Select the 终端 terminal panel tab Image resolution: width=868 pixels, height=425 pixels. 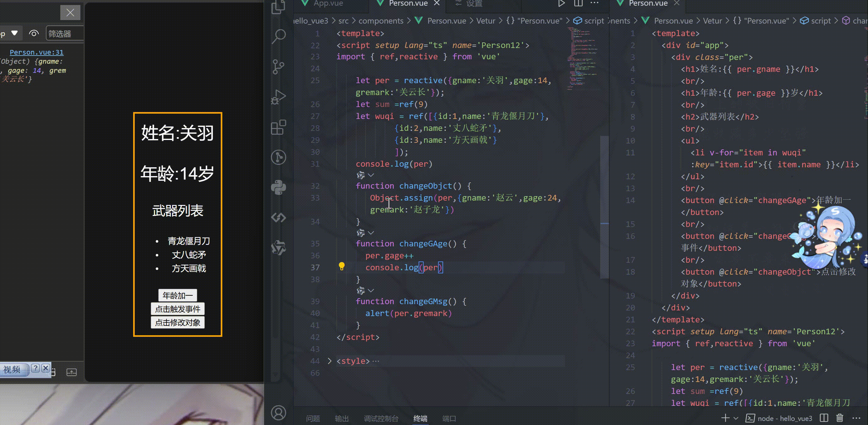[x=420, y=418]
